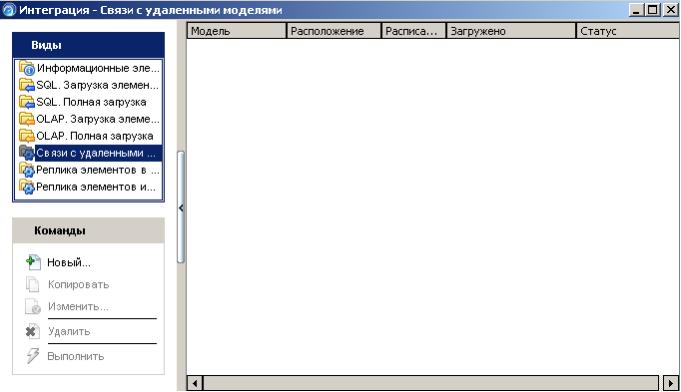Click the horizontal scrollbar track
The image size is (681, 392).
431,383
